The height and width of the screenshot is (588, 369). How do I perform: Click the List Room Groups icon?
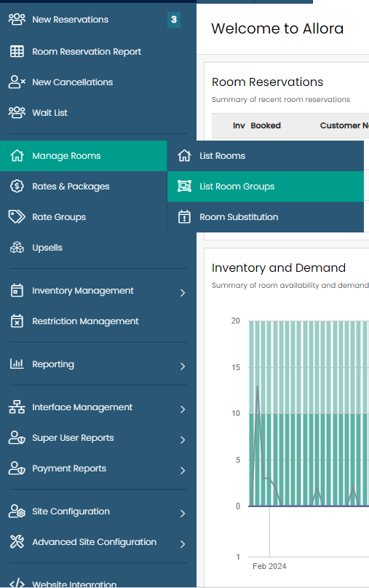(184, 186)
